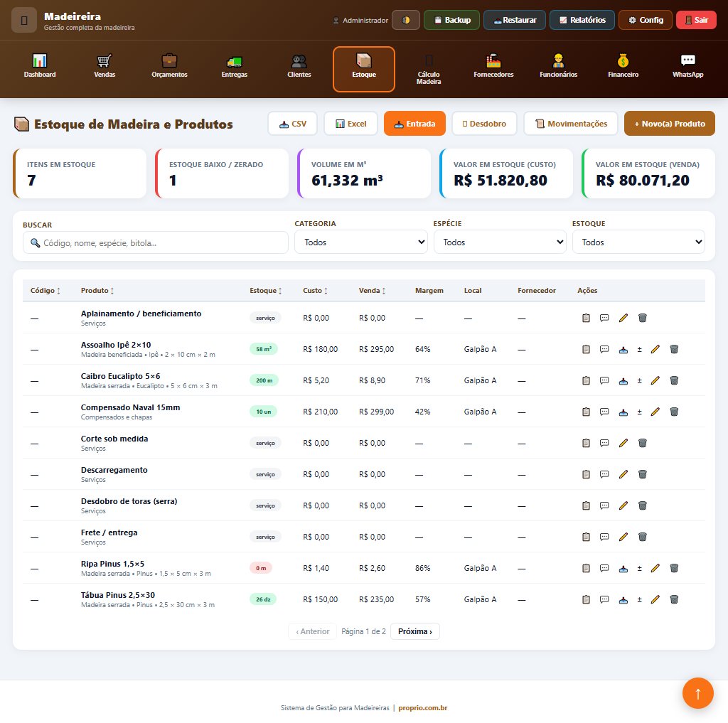The height and width of the screenshot is (723, 728).
Task: Click the scroll-to-top arrow button
Action: [x=698, y=693]
